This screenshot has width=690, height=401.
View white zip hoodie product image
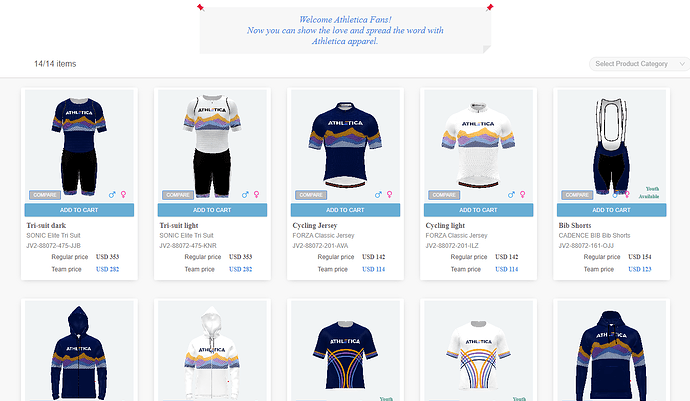(212, 351)
